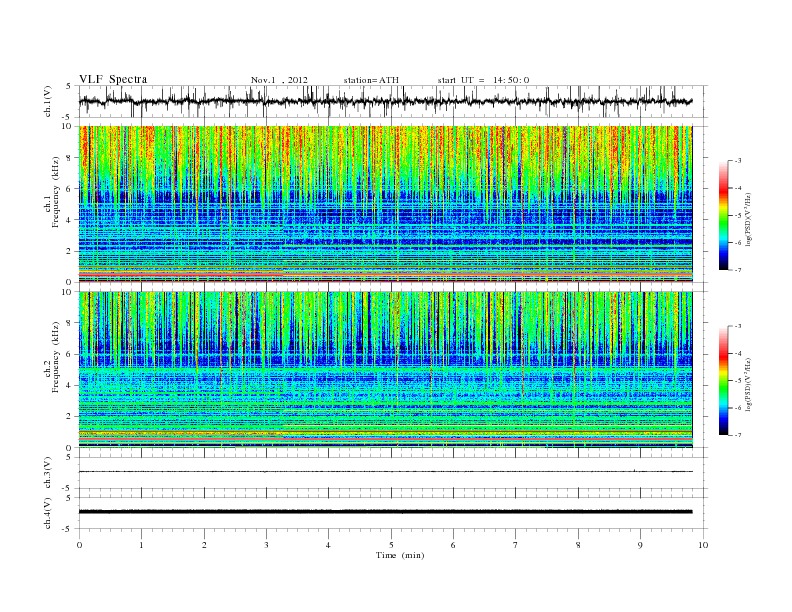Select the "ch.4(V)" axis label
792x612 pixels.
coord(47,513)
